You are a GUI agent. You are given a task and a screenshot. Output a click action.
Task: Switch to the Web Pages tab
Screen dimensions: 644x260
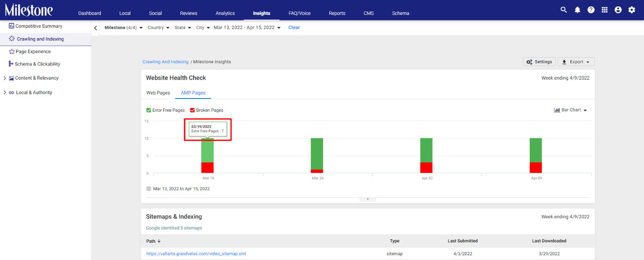[x=158, y=93]
